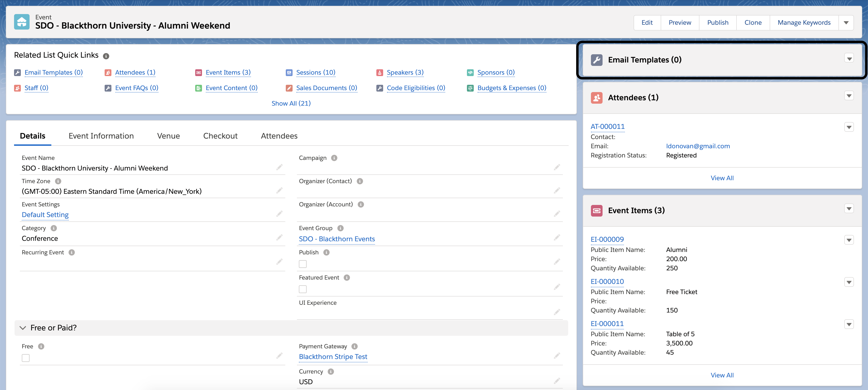The image size is (868, 390).
Task: Click the info icon next to Payment Gateway
Action: pyautogui.click(x=355, y=346)
